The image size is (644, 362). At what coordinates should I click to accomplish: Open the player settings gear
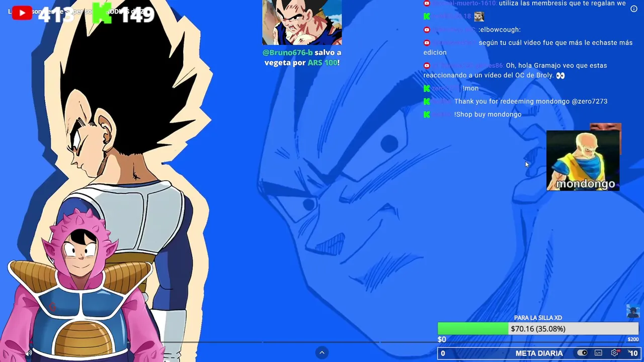coord(614,353)
